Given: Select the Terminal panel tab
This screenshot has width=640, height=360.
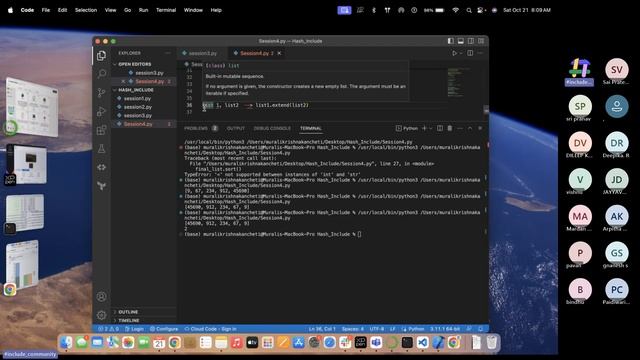Looking at the screenshot, I should [x=311, y=128].
